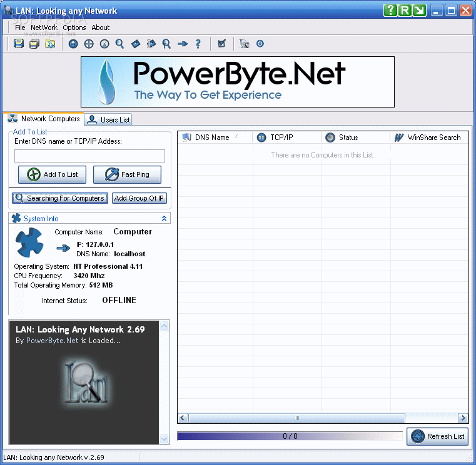Click the DNS name or TCP/IP address field

point(89,156)
